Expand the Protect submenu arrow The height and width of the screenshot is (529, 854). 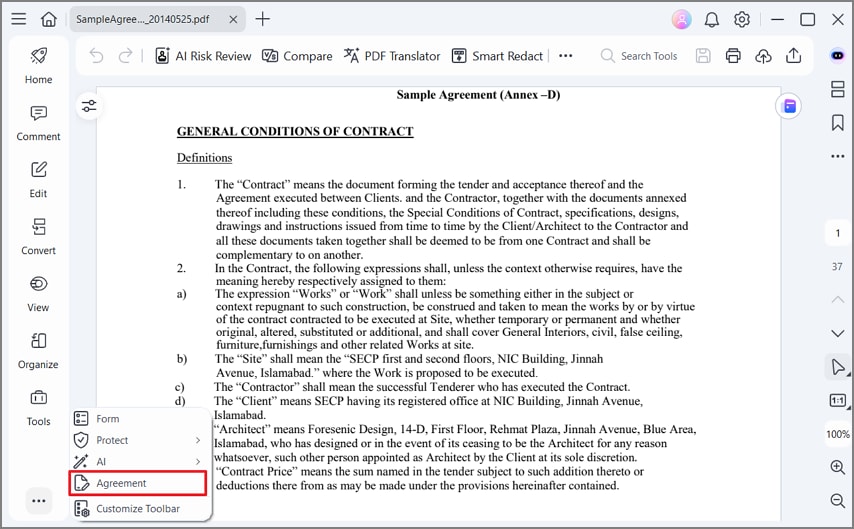click(198, 440)
